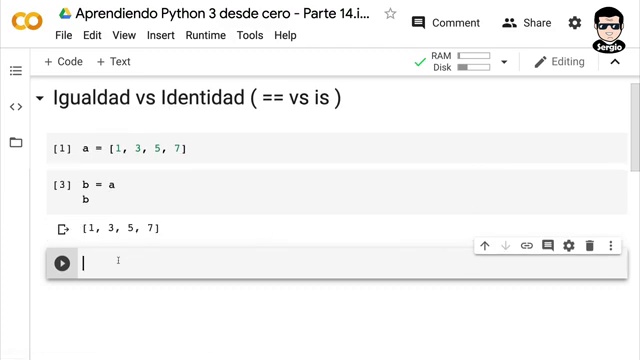This screenshot has height=360, width=640.
Task: Open the Insert menu
Action: [x=161, y=36]
